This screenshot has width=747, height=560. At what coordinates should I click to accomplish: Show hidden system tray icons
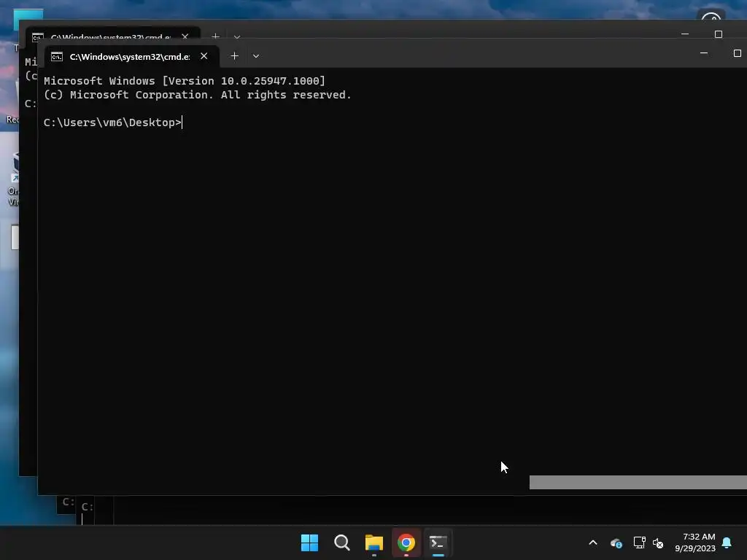click(593, 542)
